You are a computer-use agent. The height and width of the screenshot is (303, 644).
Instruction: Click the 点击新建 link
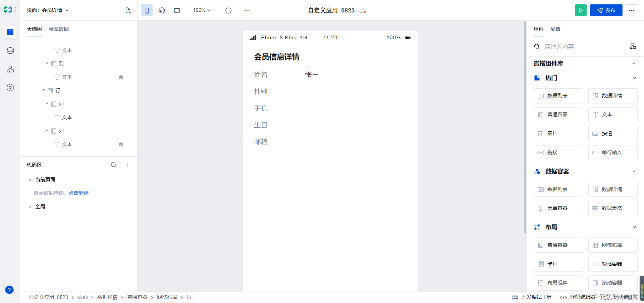tap(79, 193)
